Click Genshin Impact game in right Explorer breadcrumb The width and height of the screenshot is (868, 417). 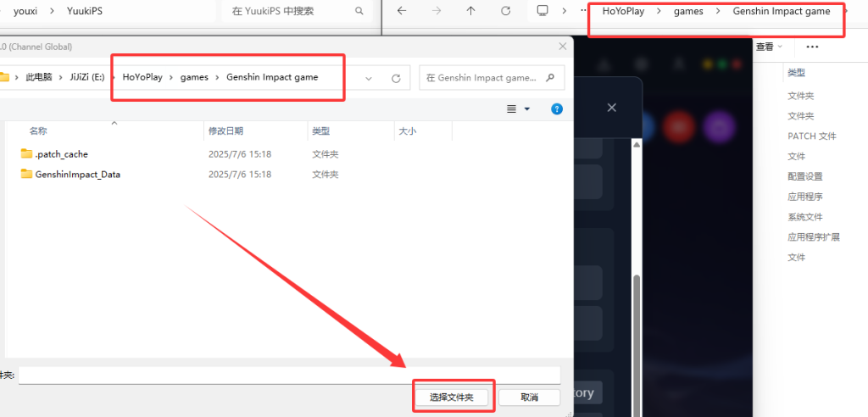(782, 11)
